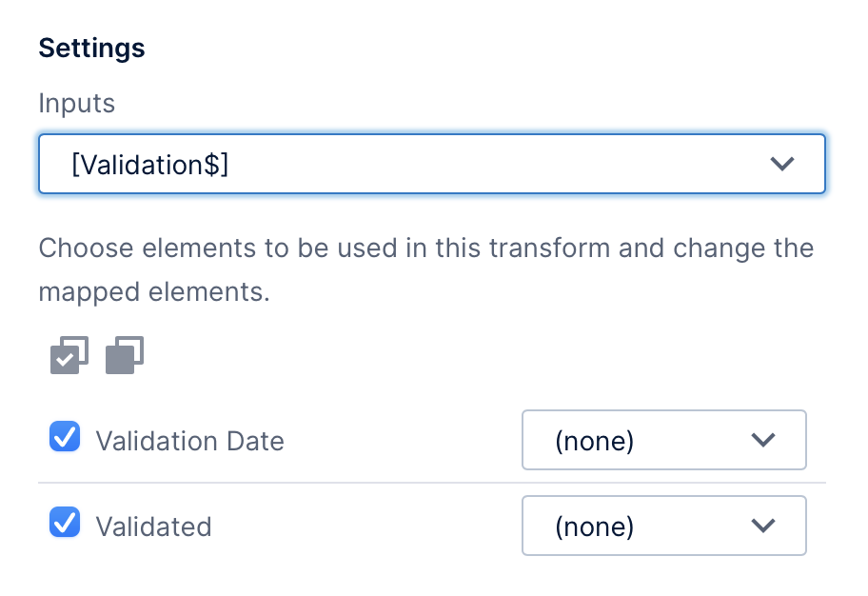Click the "Choose elements to be used" description

click(425, 269)
